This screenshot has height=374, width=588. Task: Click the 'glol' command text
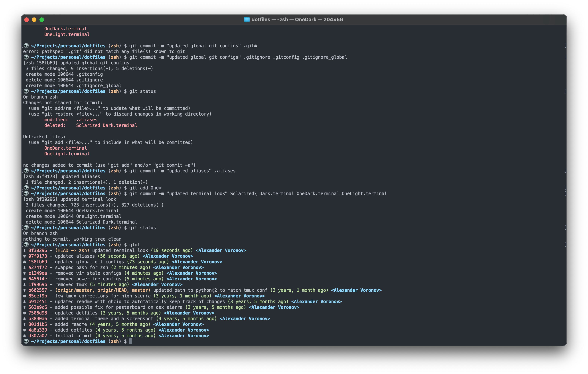pos(134,245)
